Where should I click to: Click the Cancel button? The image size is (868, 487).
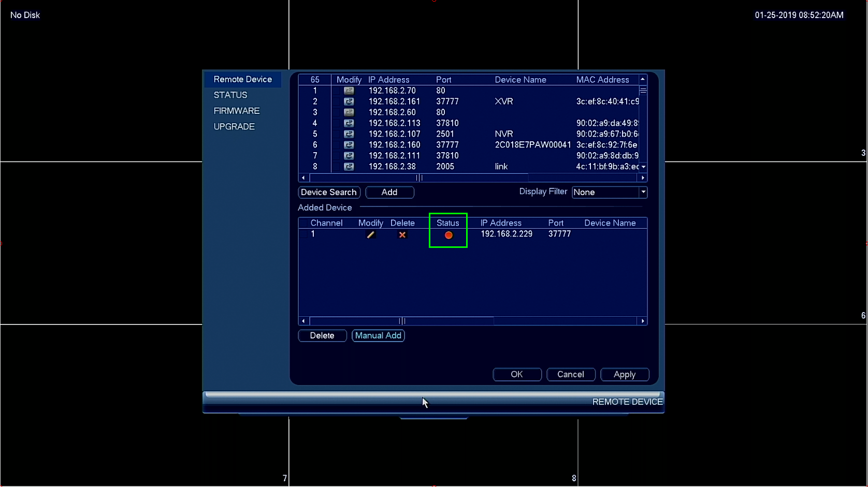coord(571,374)
